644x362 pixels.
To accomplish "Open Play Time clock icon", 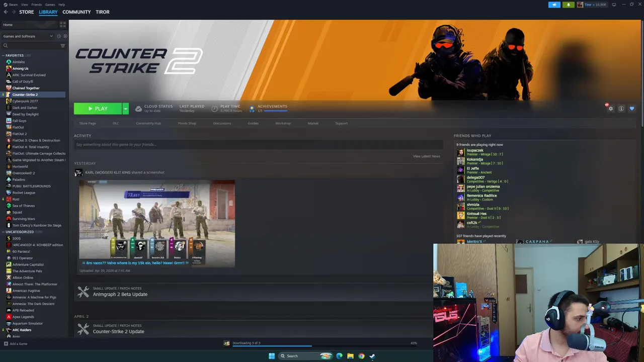I will [215, 109].
